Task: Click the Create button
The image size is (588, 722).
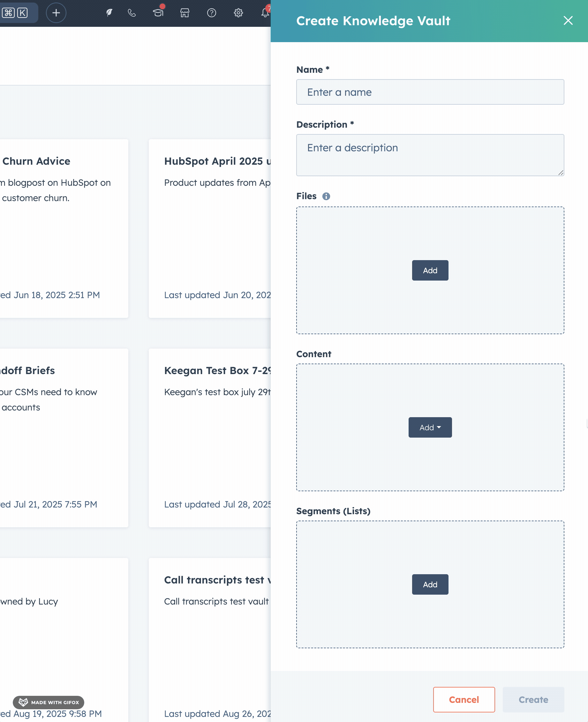Action: (x=533, y=699)
